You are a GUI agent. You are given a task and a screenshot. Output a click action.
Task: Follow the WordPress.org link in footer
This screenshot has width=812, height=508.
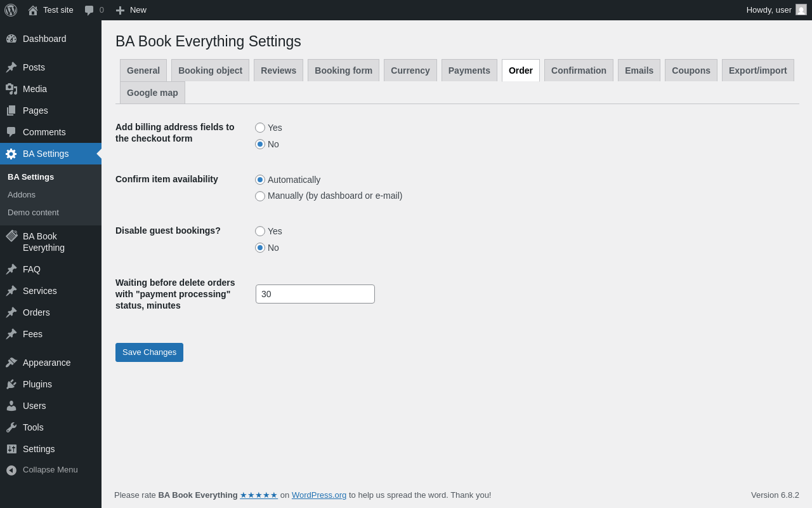319,495
